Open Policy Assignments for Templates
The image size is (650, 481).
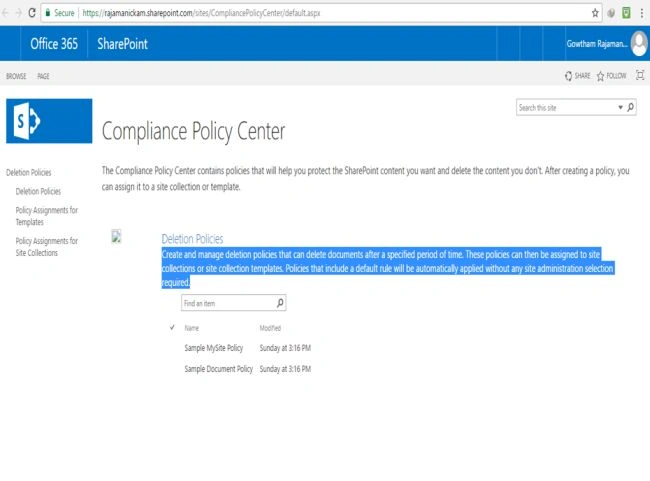pos(47,216)
